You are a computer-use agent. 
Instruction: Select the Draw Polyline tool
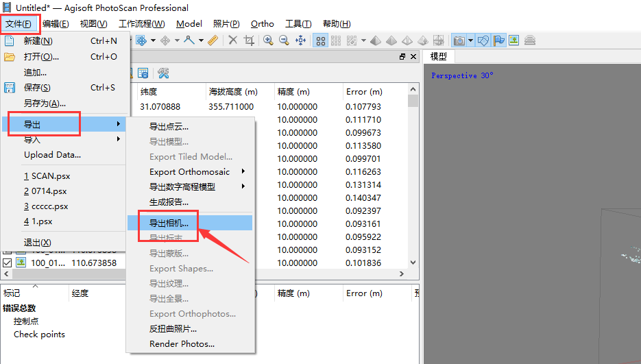(x=189, y=40)
